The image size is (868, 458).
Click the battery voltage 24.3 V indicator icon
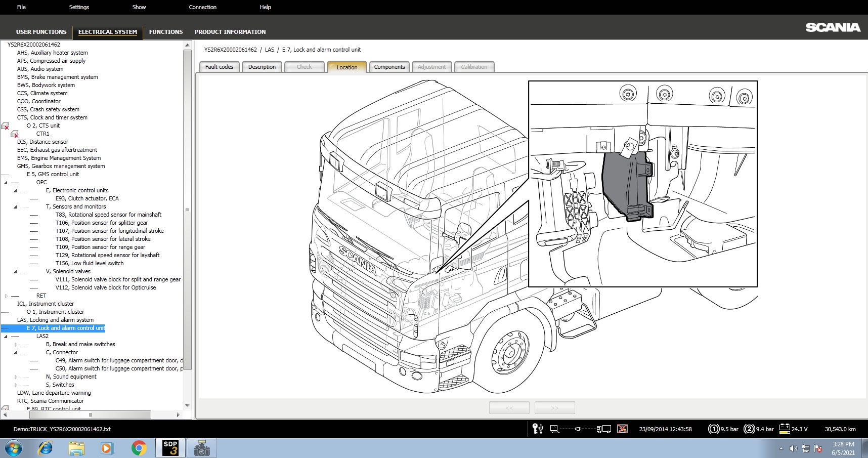pos(785,429)
